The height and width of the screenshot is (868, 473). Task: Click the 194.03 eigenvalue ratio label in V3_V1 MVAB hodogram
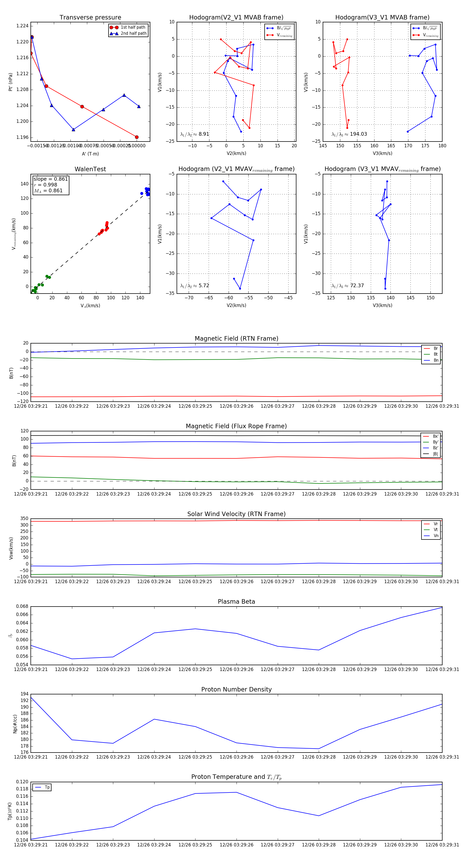349,134
